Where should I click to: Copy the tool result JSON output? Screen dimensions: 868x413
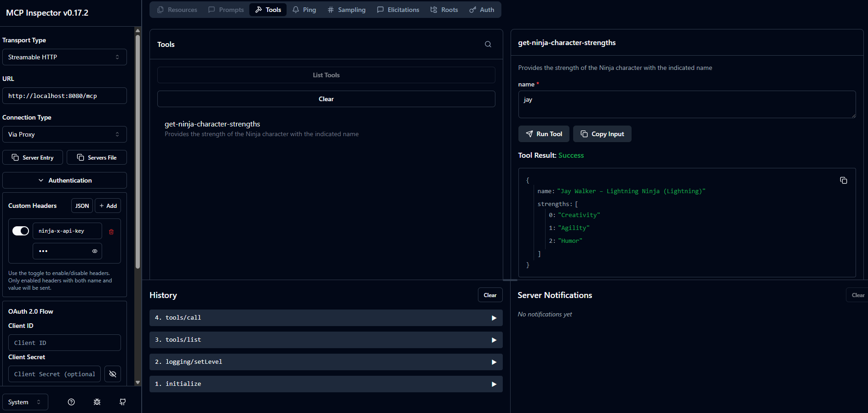843,180
